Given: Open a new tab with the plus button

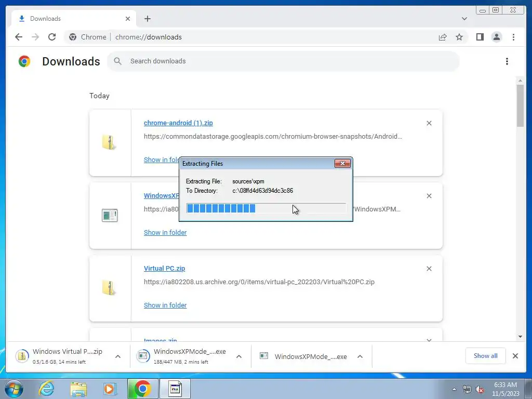Looking at the screenshot, I should click(147, 19).
